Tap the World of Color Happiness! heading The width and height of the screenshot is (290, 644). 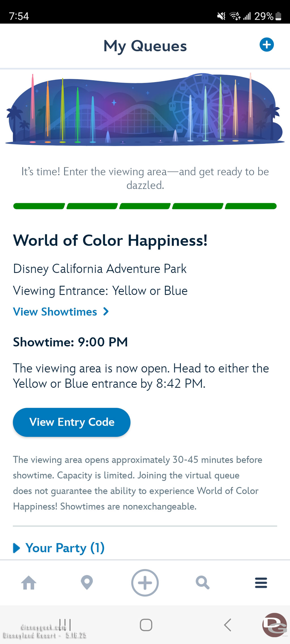tap(110, 241)
